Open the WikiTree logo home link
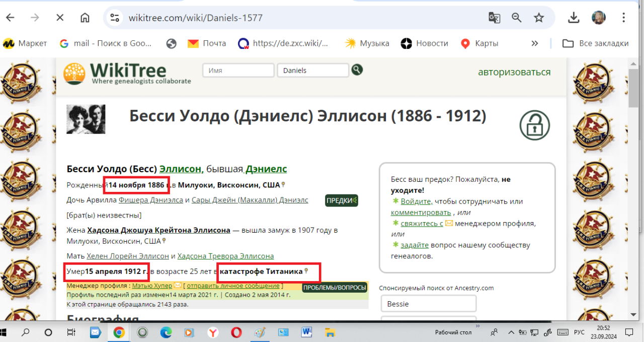Viewport: 644px width, 342px height. [127, 73]
